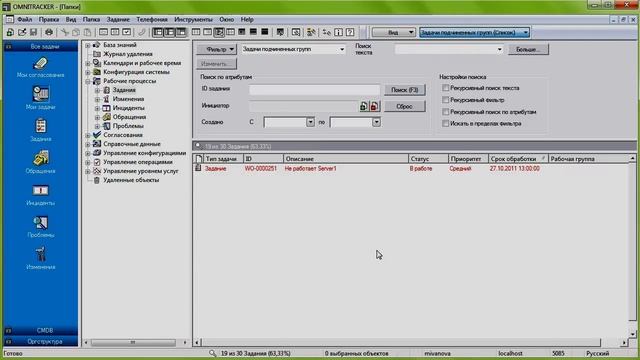
Task: Expand the База знаний tree node
Action: coord(88,45)
